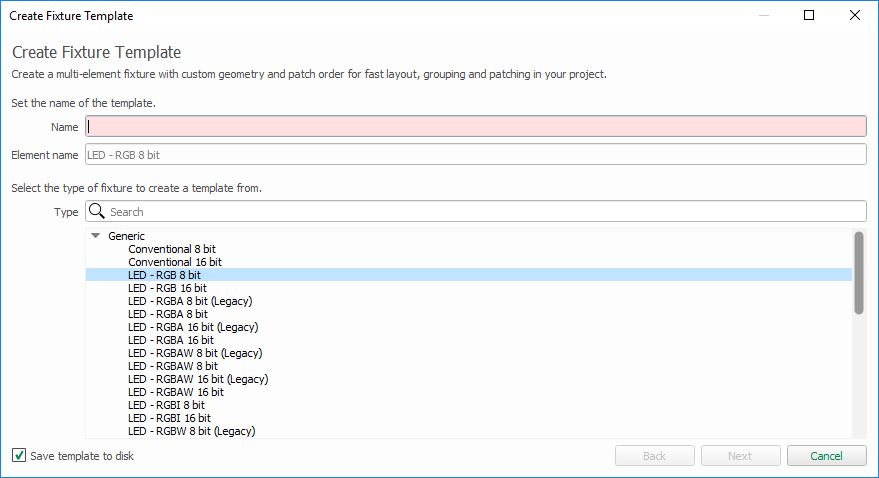Click the Cancel button
Viewport: 879px width, 478px height.
826,456
